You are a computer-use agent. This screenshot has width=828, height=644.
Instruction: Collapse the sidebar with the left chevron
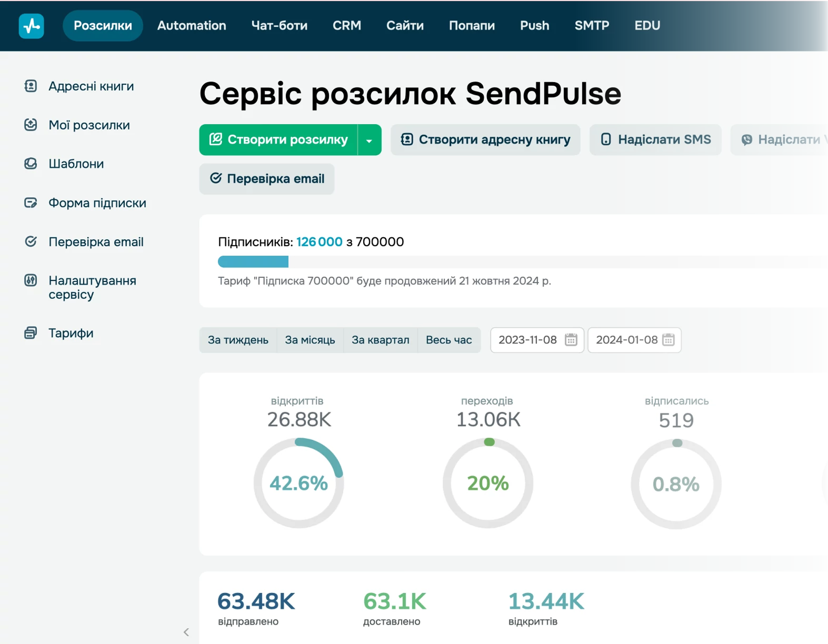pyautogui.click(x=186, y=632)
